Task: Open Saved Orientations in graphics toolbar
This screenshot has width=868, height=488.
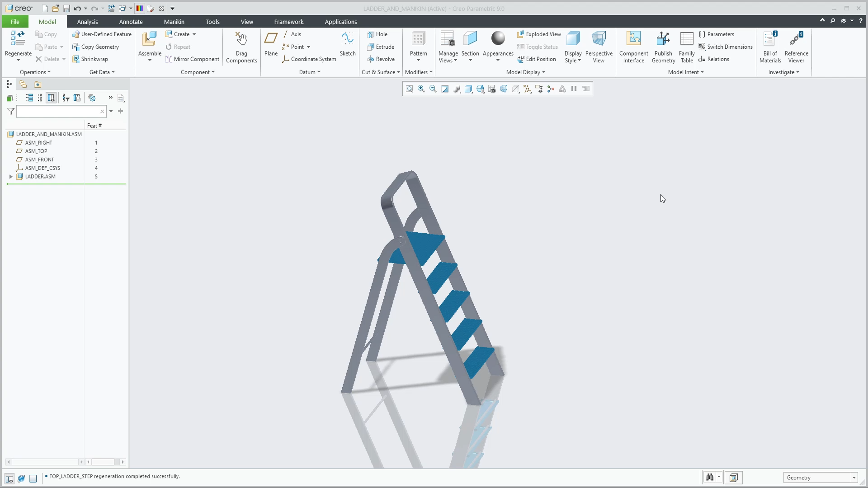Action: (480, 89)
